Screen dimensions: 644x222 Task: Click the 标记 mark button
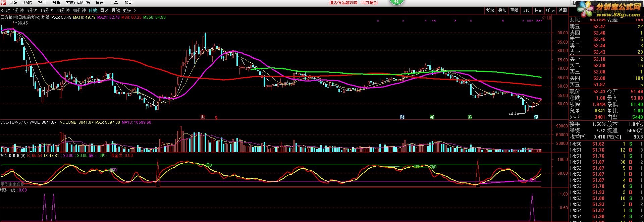538,10
